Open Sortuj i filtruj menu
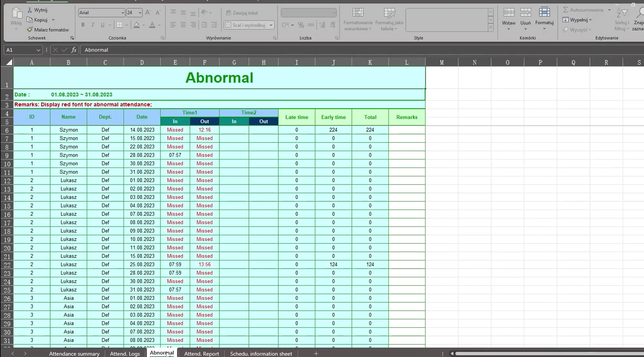Screen dimensions: 644x357 (x=622, y=20)
